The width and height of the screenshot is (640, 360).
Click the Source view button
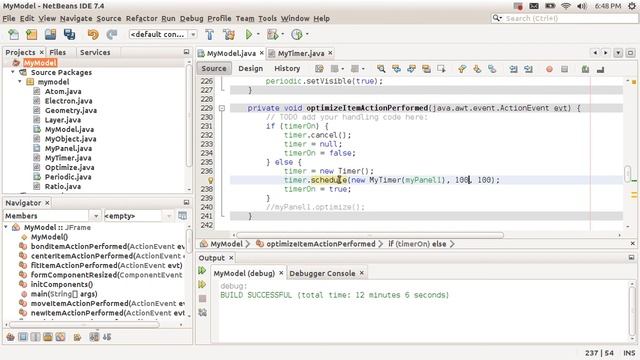[214, 69]
